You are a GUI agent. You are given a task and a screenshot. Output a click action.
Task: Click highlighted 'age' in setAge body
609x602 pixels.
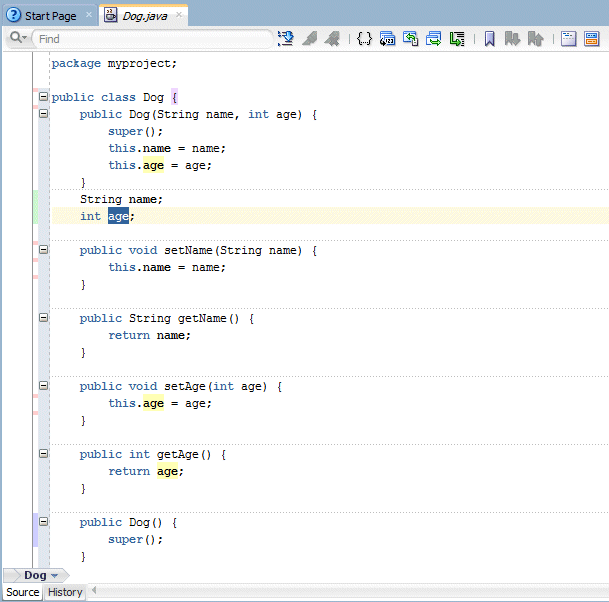[x=153, y=404]
